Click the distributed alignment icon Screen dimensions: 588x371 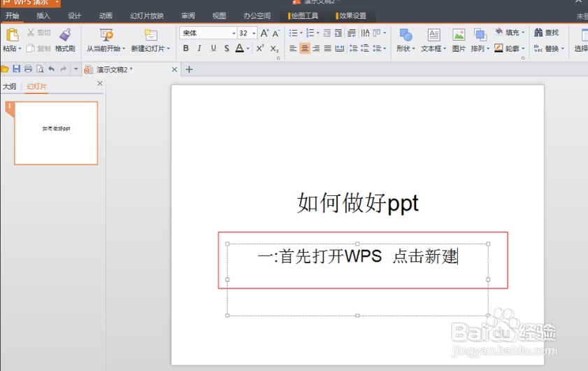click(339, 48)
